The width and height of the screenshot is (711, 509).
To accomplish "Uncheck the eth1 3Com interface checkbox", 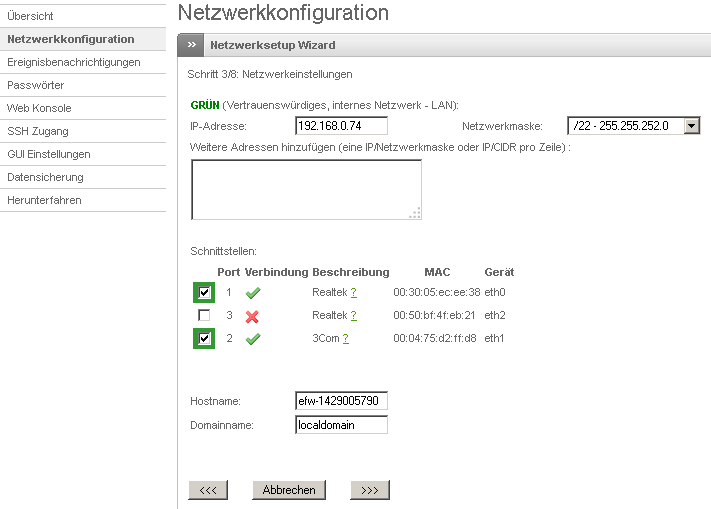I will (205, 339).
